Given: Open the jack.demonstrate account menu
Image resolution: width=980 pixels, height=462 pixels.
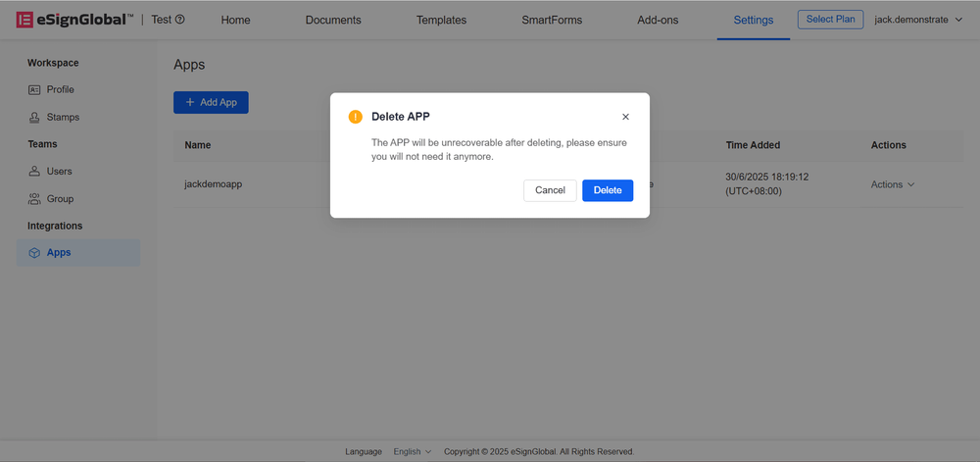Looking at the screenshot, I should (917, 20).
